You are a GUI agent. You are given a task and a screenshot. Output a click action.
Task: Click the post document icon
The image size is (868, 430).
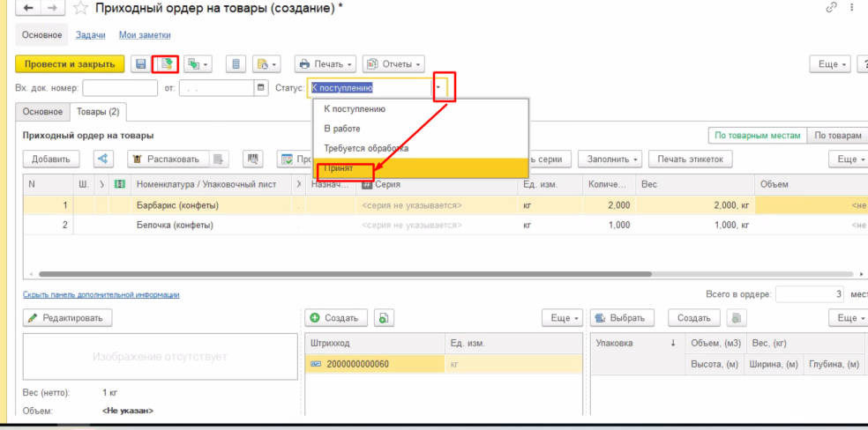165,64
